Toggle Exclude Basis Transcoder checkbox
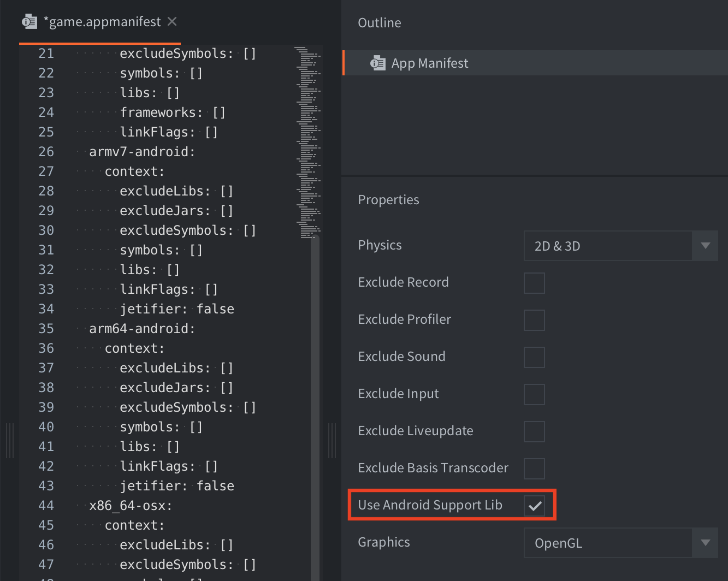This screenshot has width=728, height=581. click(x=534, y=469)
